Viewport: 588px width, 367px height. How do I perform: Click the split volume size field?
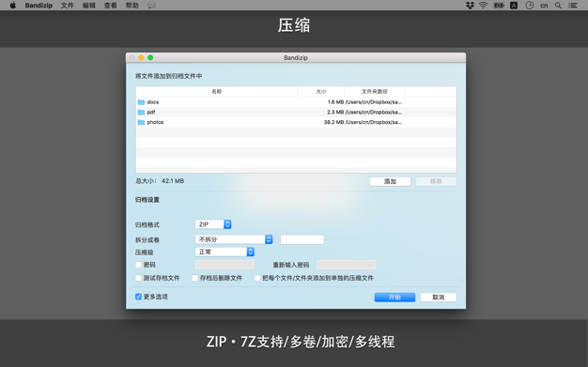tap(302, 239)
